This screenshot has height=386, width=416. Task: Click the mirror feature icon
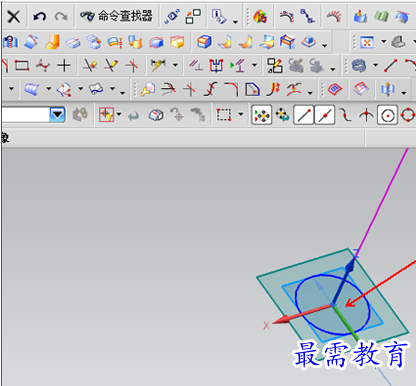[x=387, y=89]
